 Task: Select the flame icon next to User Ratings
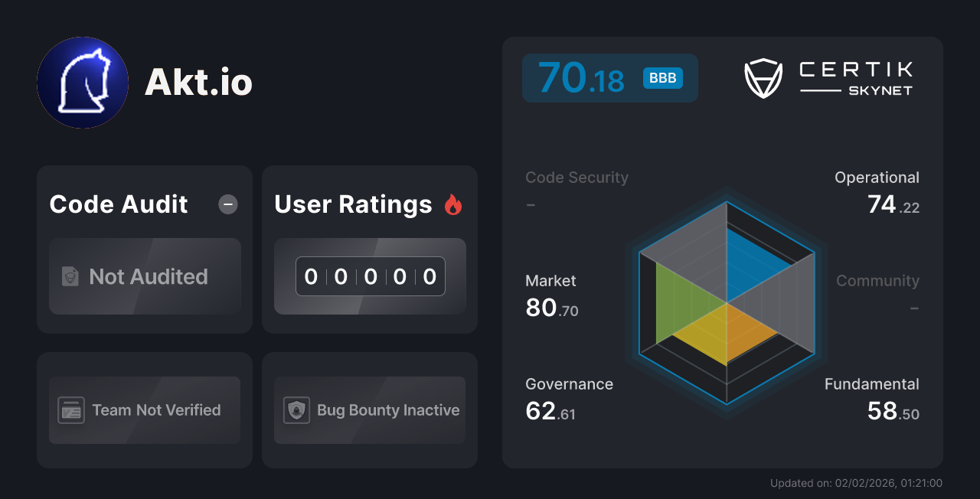tap(453, 204)
